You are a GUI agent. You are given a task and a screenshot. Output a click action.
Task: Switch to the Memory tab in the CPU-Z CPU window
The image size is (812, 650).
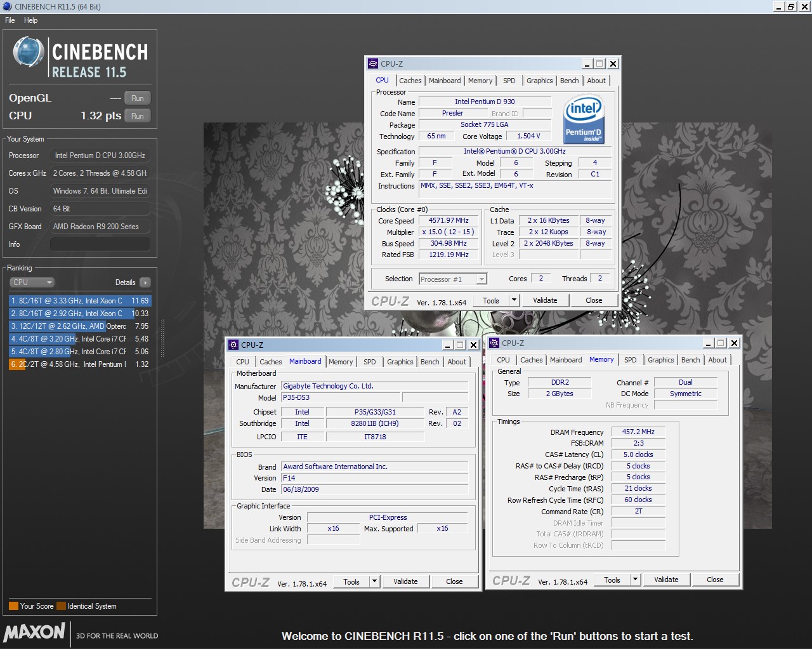pos(480,81)
